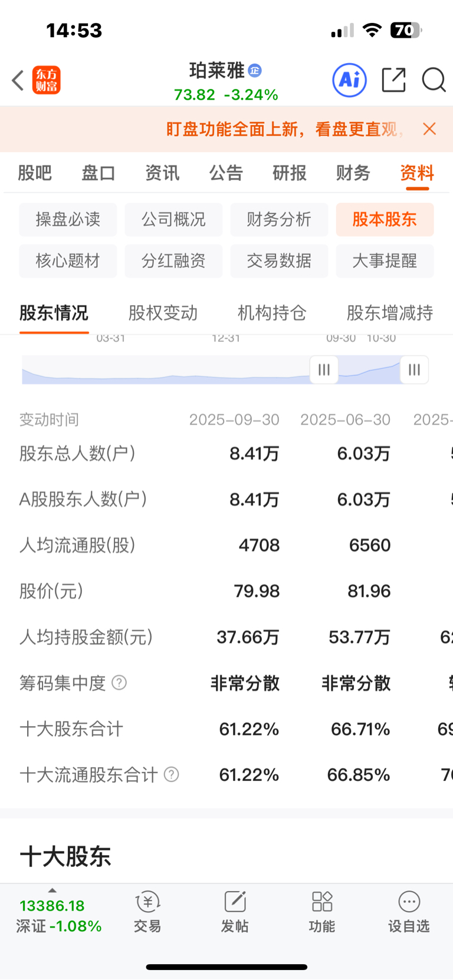Tap the 人均持股金额 value 53.77万
The width and height of the screenshot is (453, 980).
click(359, 637)
